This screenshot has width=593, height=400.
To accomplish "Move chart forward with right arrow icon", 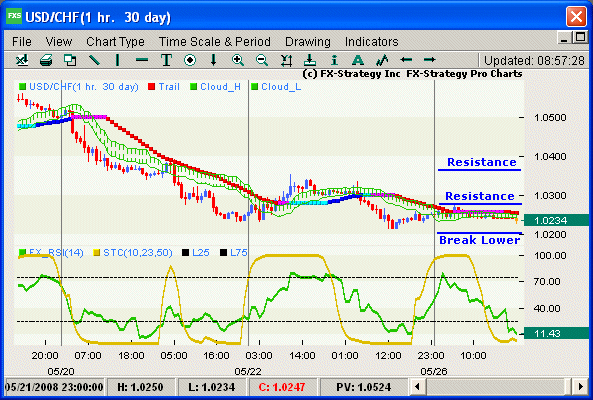I will click(430, 60).
